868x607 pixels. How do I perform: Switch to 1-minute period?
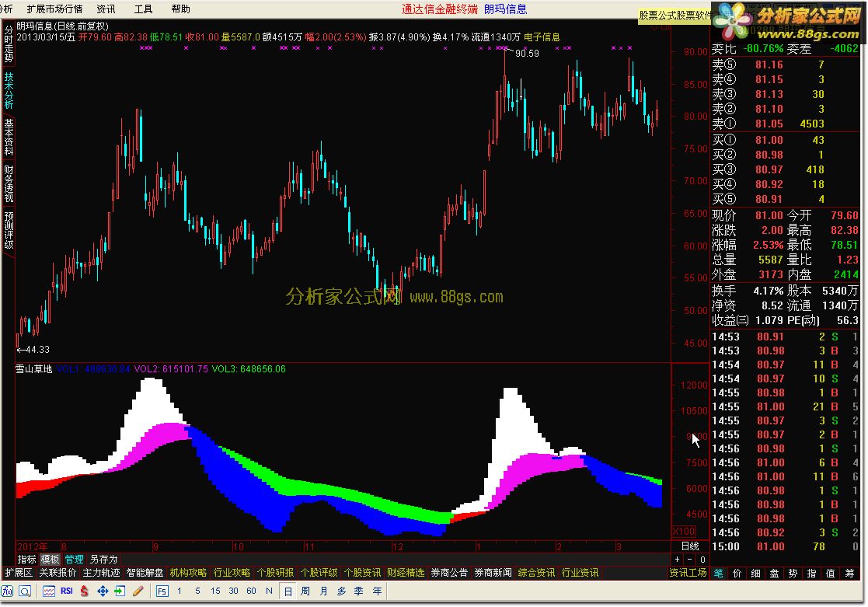(180, 591)
